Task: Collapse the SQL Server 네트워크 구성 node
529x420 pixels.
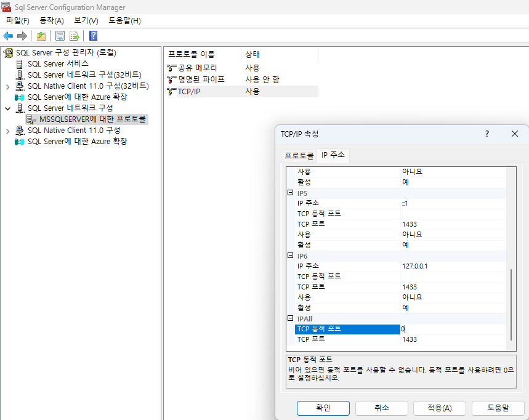Action: pos(8,108)
